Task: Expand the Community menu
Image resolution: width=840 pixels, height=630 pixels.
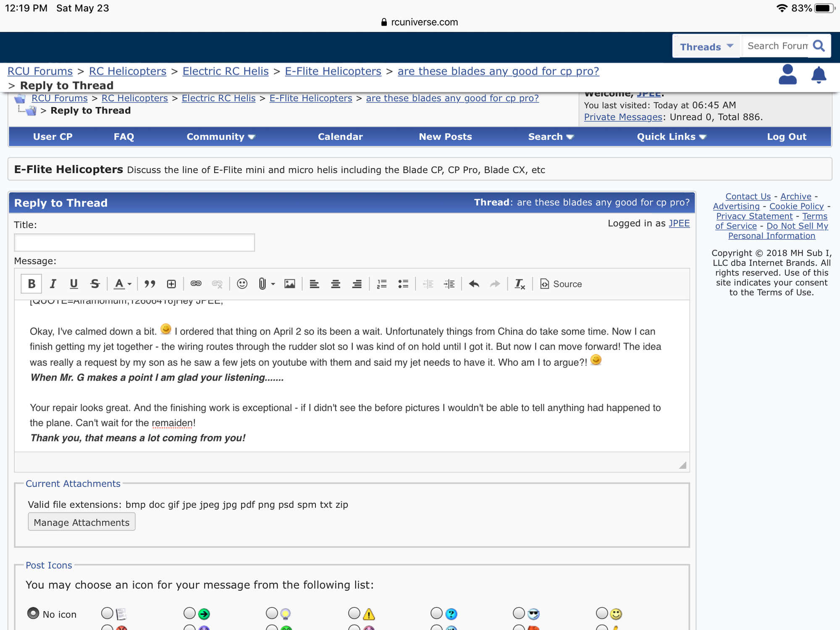Action: click(221, 137)
